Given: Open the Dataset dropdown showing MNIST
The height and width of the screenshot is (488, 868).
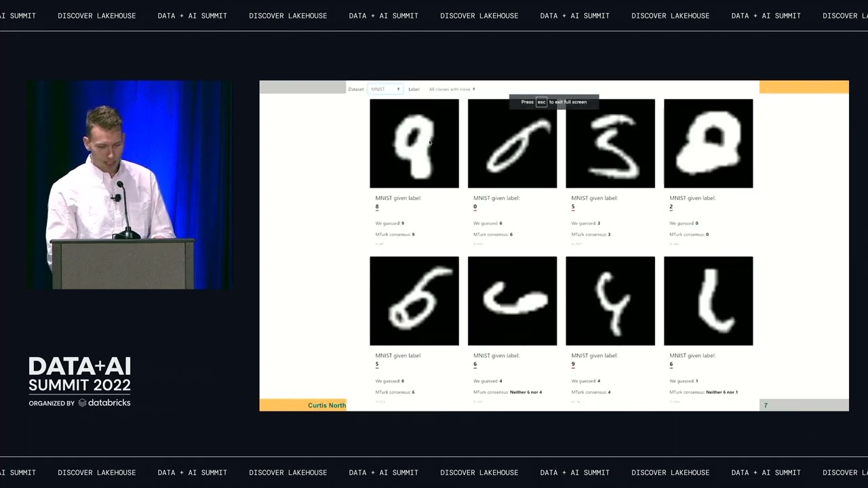Looking at the screenshot, I should pyautogui.click(x=385, y=89).
